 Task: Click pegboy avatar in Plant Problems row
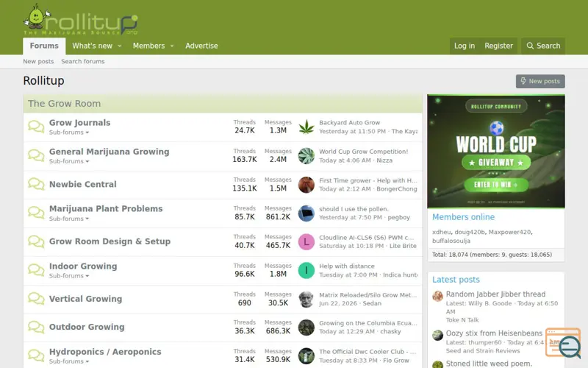(x=306, y=213)
